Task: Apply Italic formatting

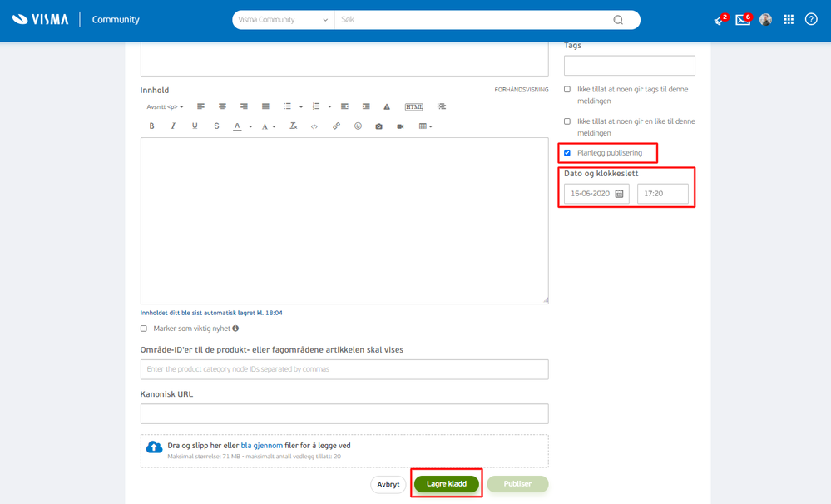Action: 173,126
